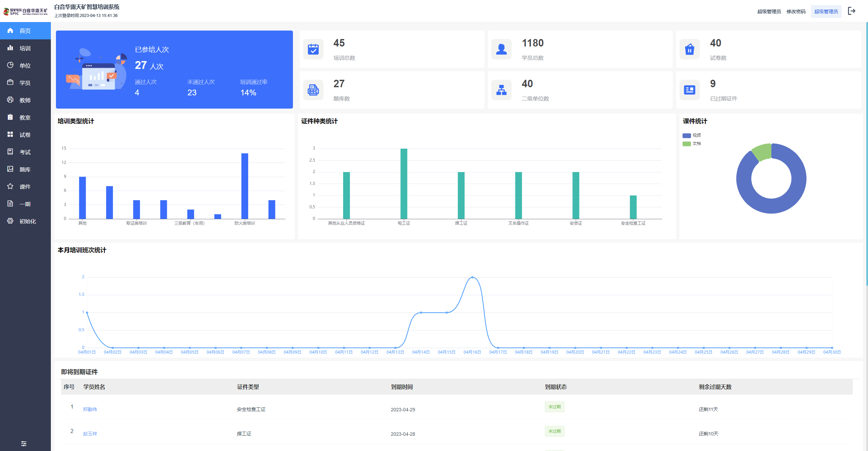The height and width of the screenshot is (451, 868).
Task: Open 课件 menu item
Action: [25, 187]
